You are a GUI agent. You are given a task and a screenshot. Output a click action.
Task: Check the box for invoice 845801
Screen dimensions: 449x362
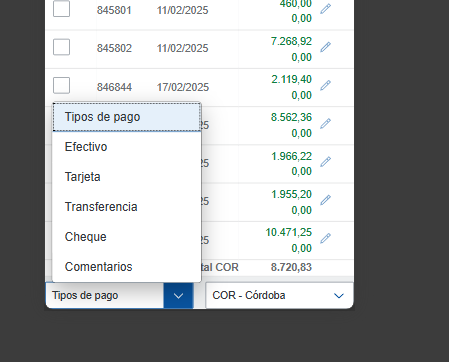tap(62, 9)
